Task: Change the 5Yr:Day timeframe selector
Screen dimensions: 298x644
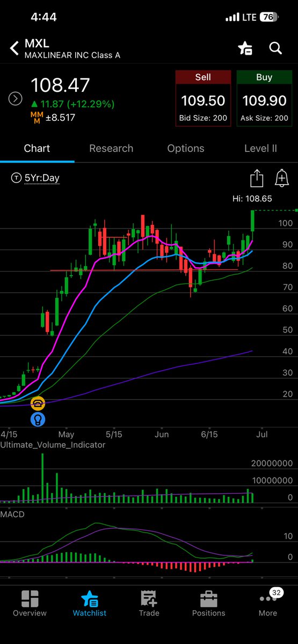Action: pos(35,178)
